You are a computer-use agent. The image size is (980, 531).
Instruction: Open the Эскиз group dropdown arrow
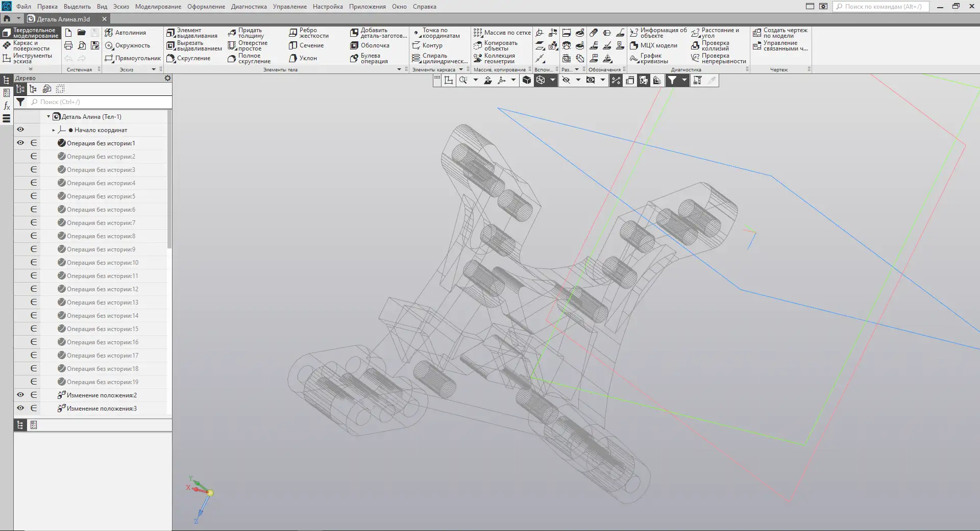[154, 69]
